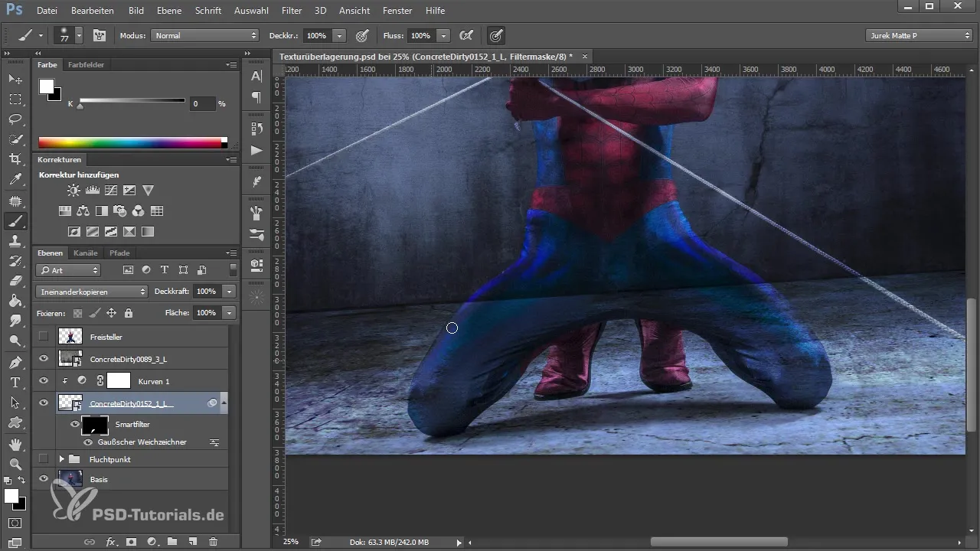Open the layer blend mode Ineinanderkopieren dropdown
Viewport: 980px width, 551px height.
91,292
